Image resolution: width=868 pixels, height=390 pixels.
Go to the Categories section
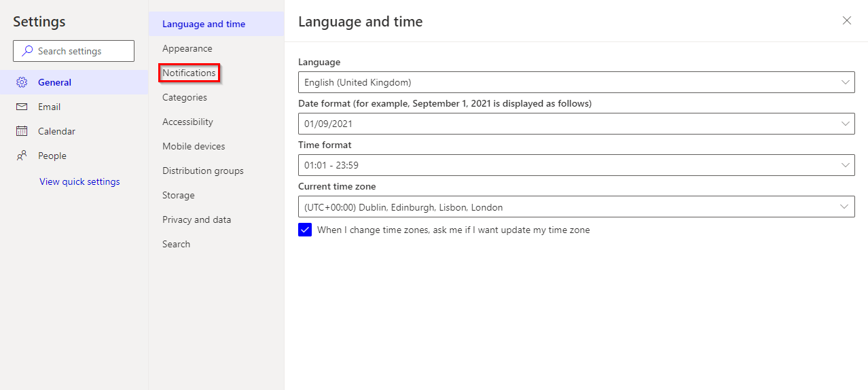click(x=185, y=97)
